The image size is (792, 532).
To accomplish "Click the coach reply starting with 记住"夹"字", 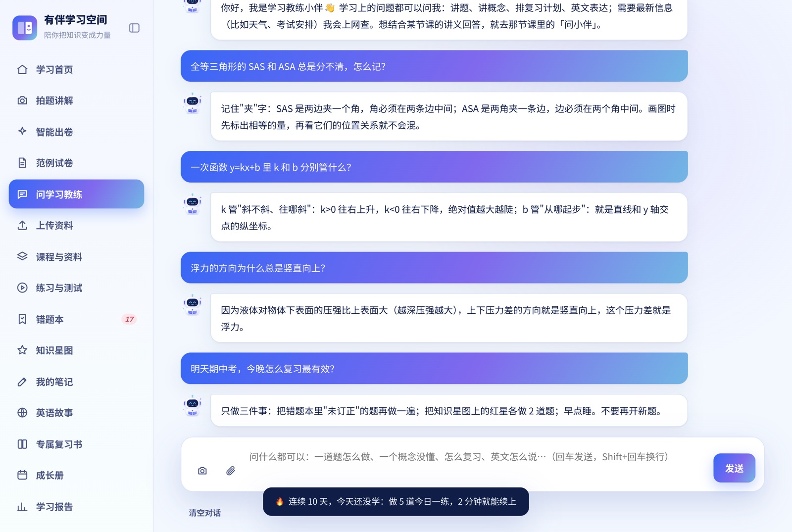I will point(449,116).
